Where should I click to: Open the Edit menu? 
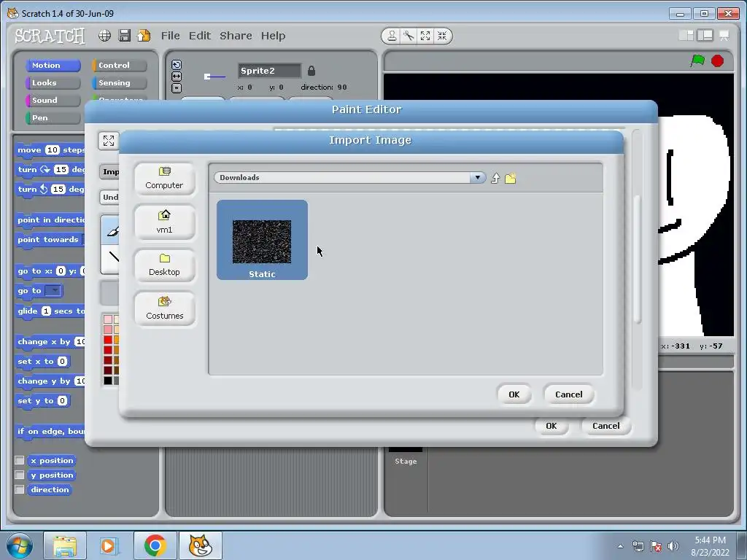pyautogui.click(x=200, y=36)
